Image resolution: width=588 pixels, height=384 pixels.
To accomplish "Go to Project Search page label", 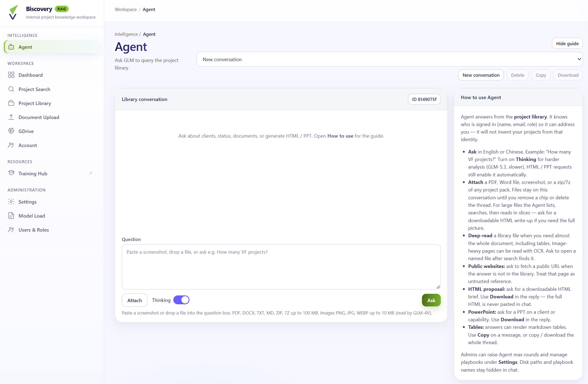I will pyautogui.click(x=34, y=89).
